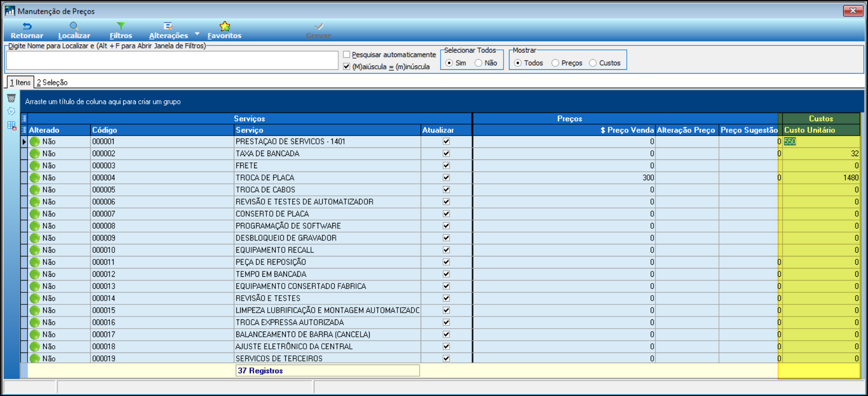Screen dimensions: 868x396
Task: Select service BALANCEAMENTO DE BARRA (CANCELA)
Action: click(328, 334)
